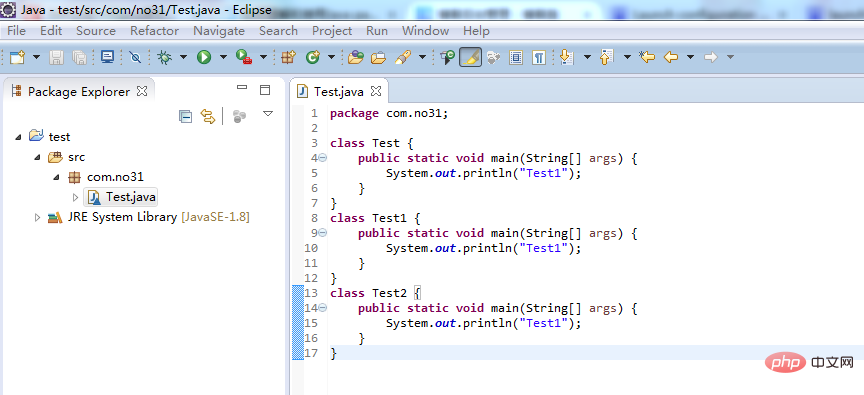Open the Project menu

coord(332,31)
